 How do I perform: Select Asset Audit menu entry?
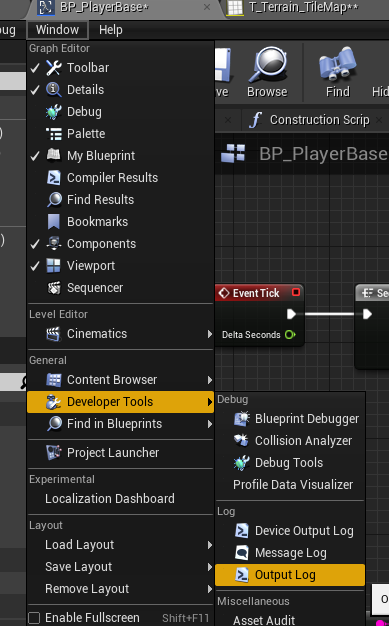click(x=290, y=620)
